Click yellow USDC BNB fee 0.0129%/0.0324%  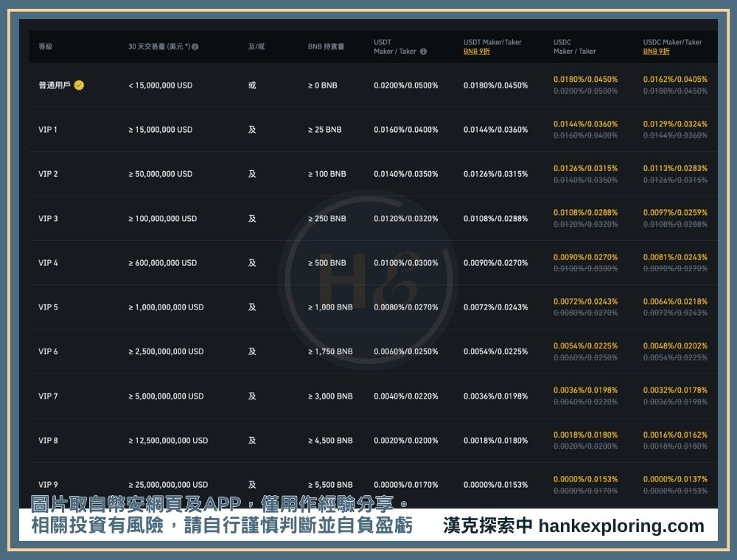point(675,124)
